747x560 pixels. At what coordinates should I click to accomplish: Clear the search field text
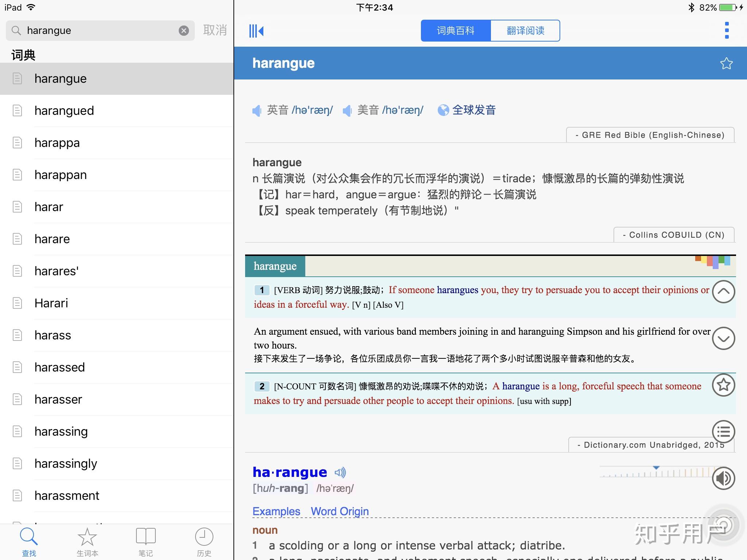184,31
